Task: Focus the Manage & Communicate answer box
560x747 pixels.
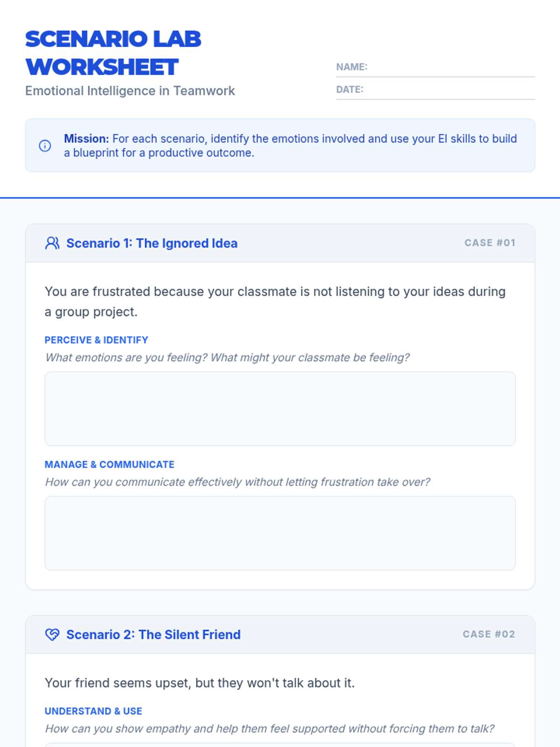Action: coord(280,533)
